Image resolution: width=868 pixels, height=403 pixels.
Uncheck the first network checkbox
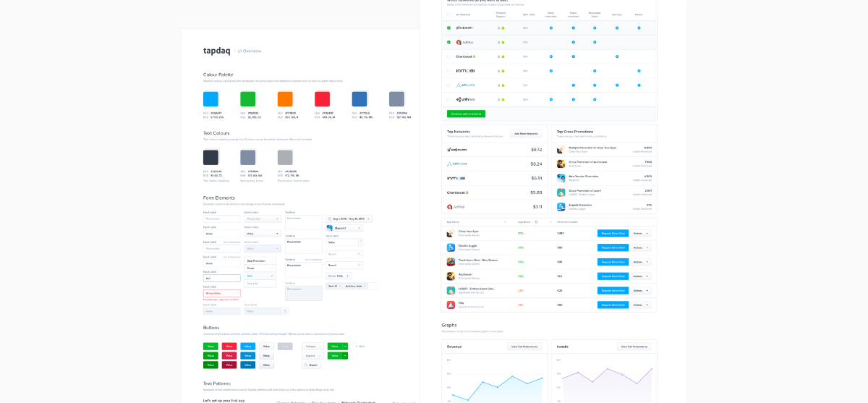point(448,28)
